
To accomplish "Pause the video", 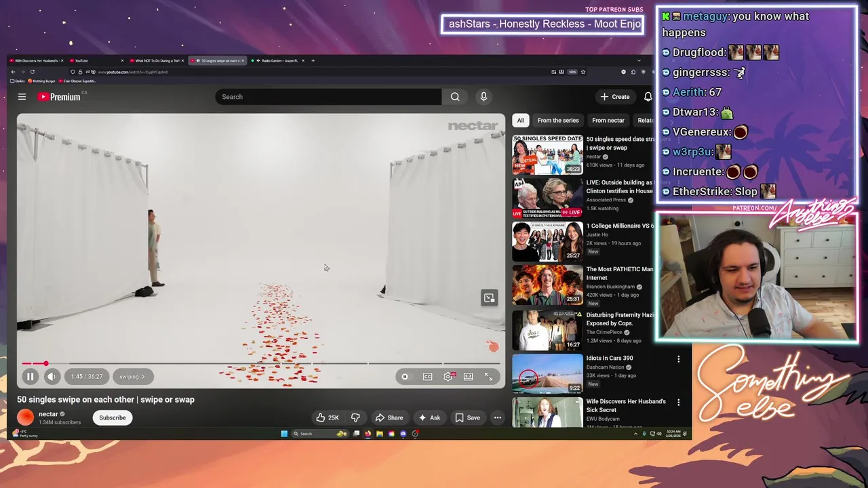I will pyautogui.click(x=31, y=377).
